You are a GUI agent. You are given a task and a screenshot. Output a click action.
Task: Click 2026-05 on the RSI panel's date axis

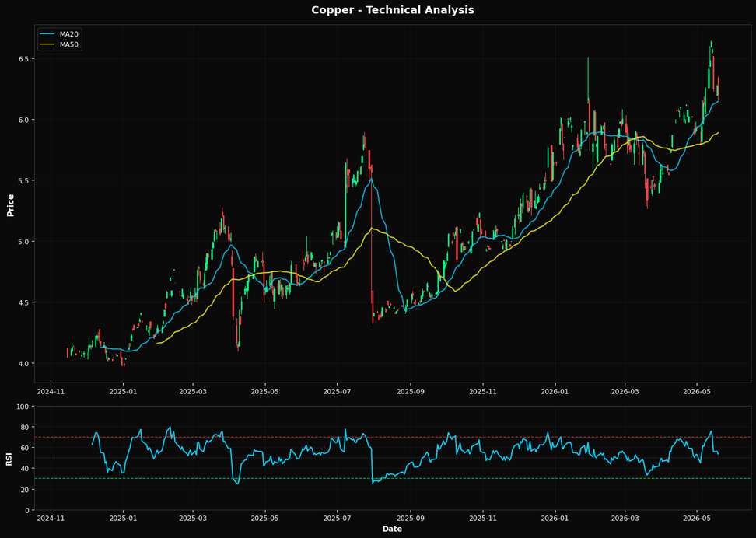click(697, 519)
